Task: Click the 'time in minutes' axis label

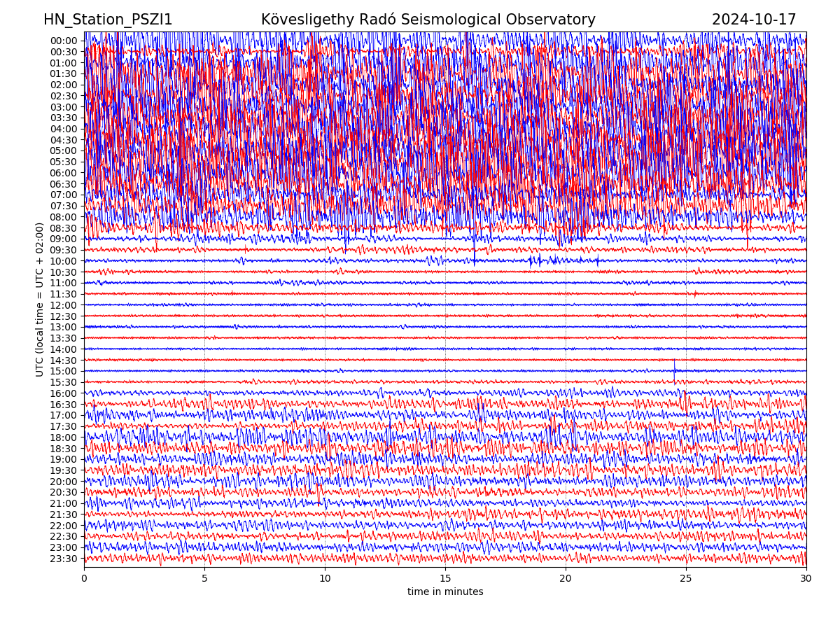Action: coord(445,591)
